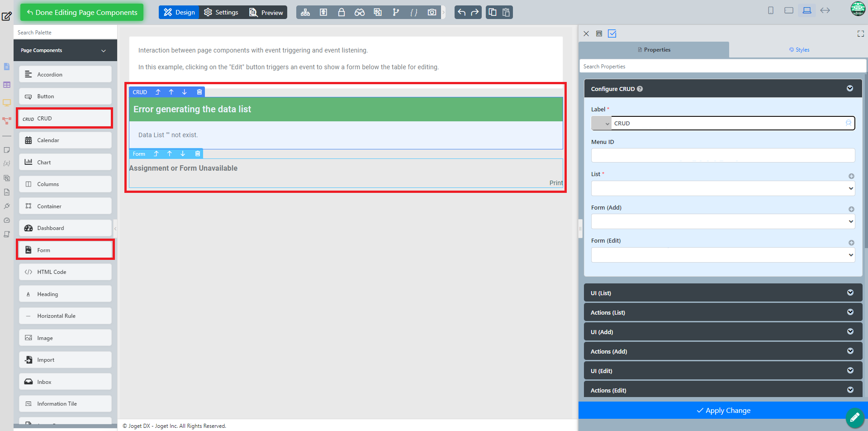
Task: Open the Settings tab
Action: point(221,12)
